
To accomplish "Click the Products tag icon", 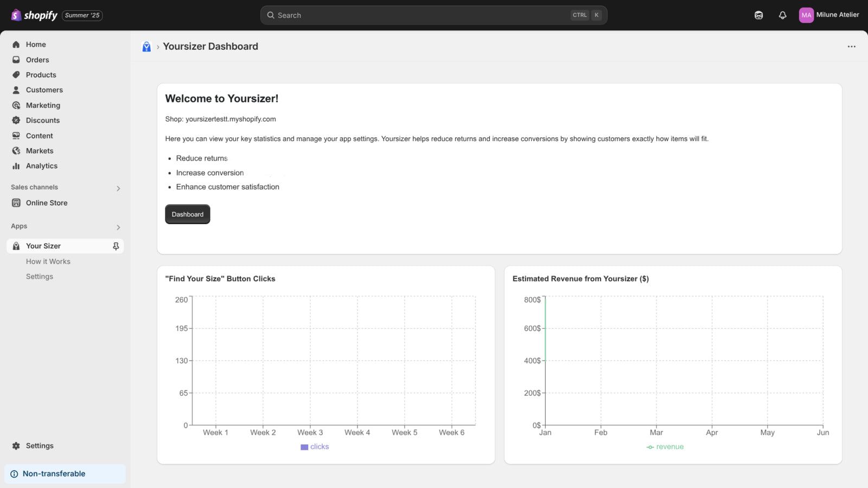I will tap(16, 75).
